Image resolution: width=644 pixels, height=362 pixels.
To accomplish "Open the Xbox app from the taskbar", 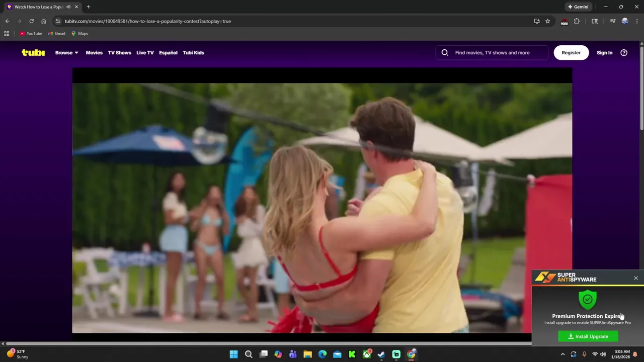I will (367, 354).
